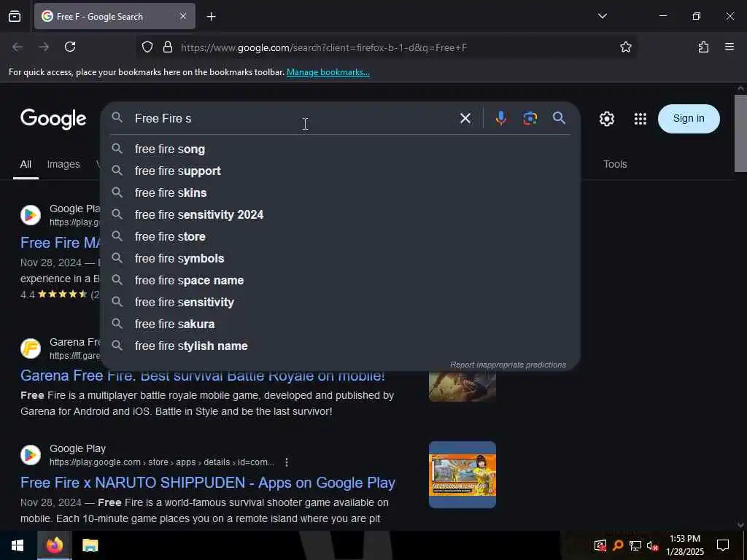Open Firefox extensions puzzle icon
The width and height of the screenshot is (747, 560).
(x=703, y=47)
